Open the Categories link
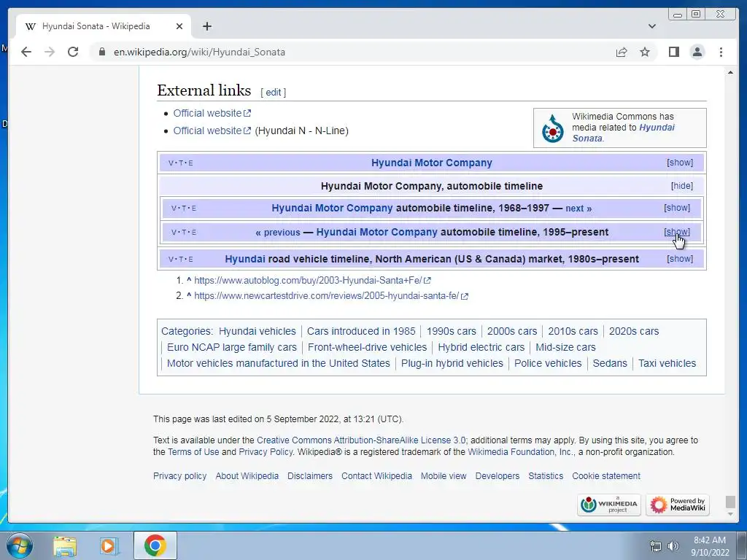Viewport: 747px width, 560px height. click(186, 332)
